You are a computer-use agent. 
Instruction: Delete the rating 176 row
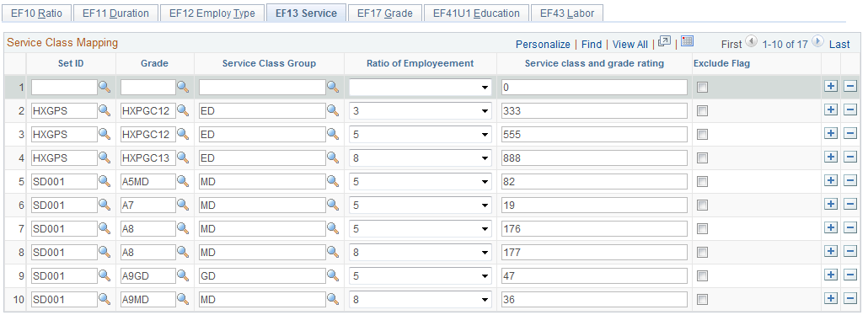[849, 227]
